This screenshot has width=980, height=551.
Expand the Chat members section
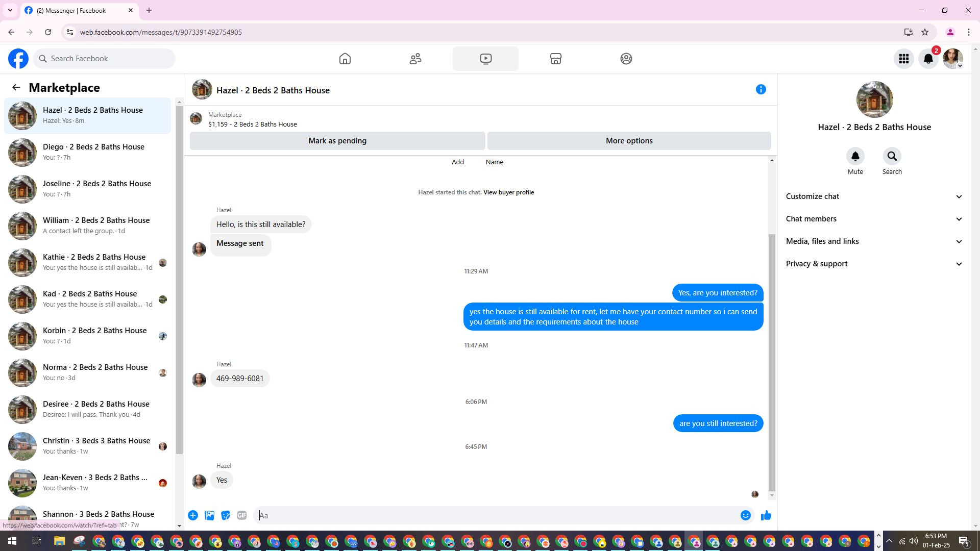(x=874, y=219)
